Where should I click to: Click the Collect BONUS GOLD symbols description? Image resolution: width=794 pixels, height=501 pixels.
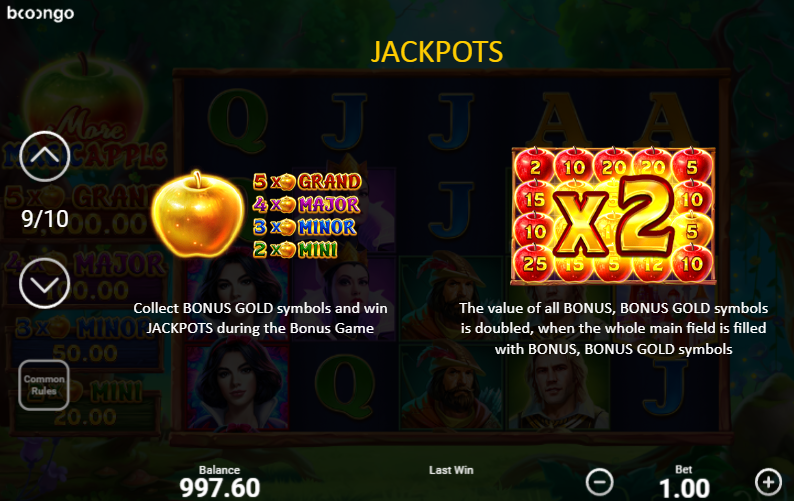pyautogui.click(x=260, y=318)
